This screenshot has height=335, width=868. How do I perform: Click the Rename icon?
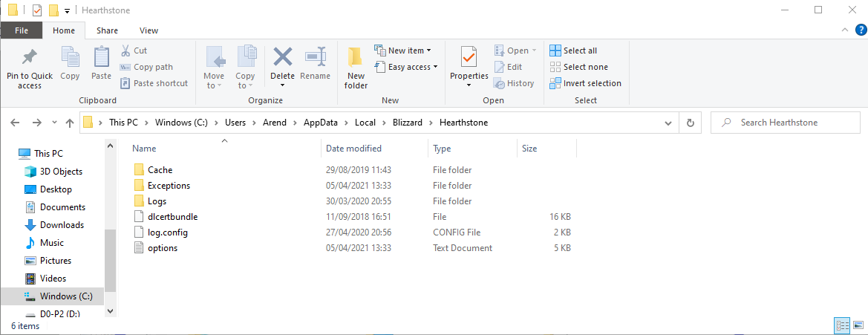[x=315, y=56]
